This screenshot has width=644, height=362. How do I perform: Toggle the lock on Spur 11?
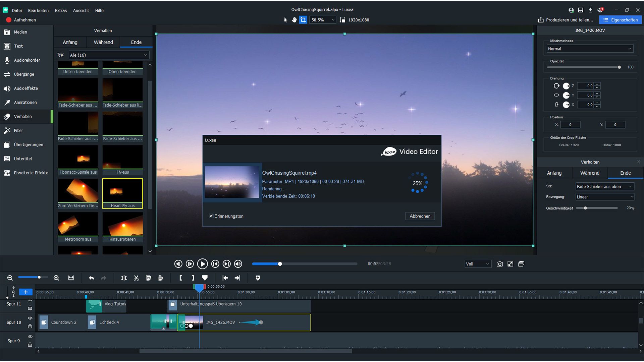coord(30,308)
